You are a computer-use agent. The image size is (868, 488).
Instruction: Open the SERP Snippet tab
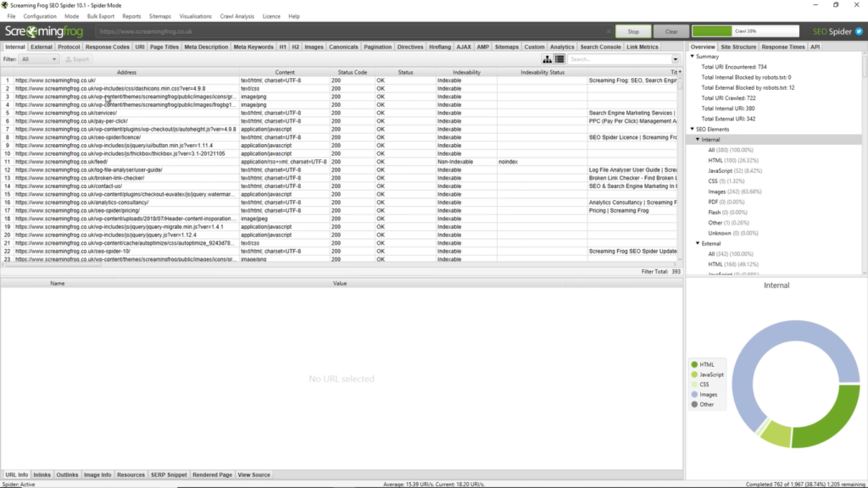(x=169, y=474)
